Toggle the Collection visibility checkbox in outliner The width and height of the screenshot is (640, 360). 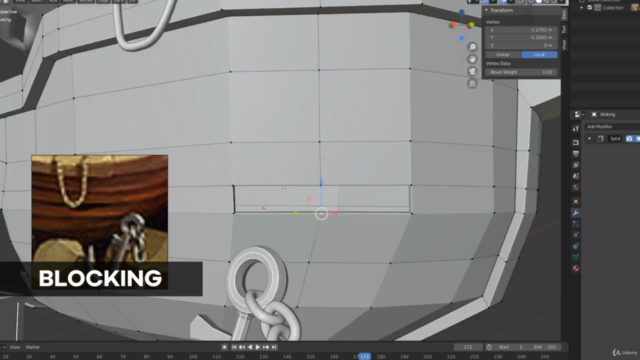tap(590, 7)
